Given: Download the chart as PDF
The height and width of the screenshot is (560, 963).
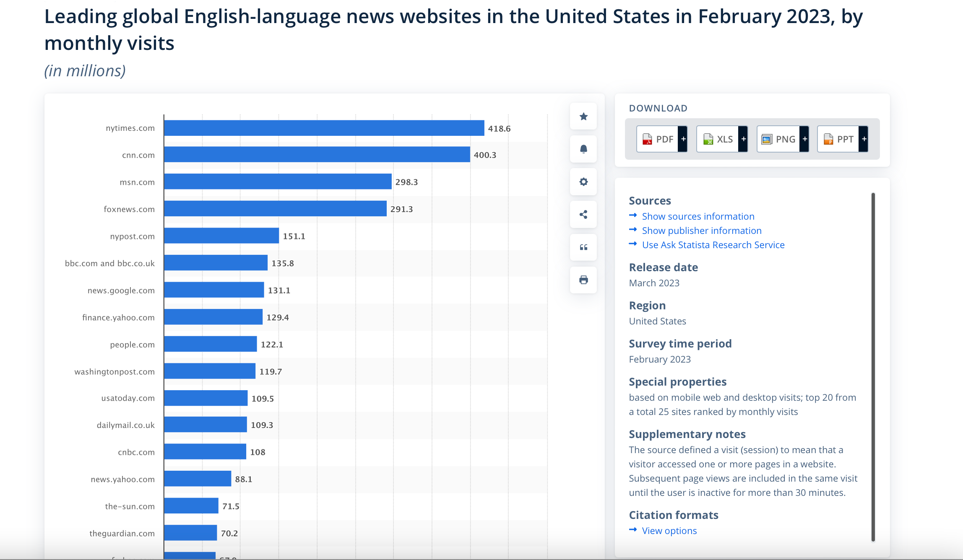Looking at the screenshot, I should pos(658,139).
